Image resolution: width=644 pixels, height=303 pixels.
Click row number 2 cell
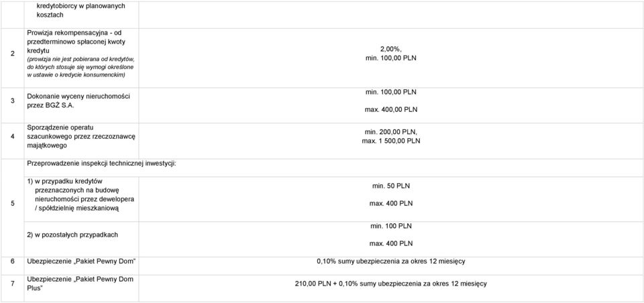click(x=13, y=54)
